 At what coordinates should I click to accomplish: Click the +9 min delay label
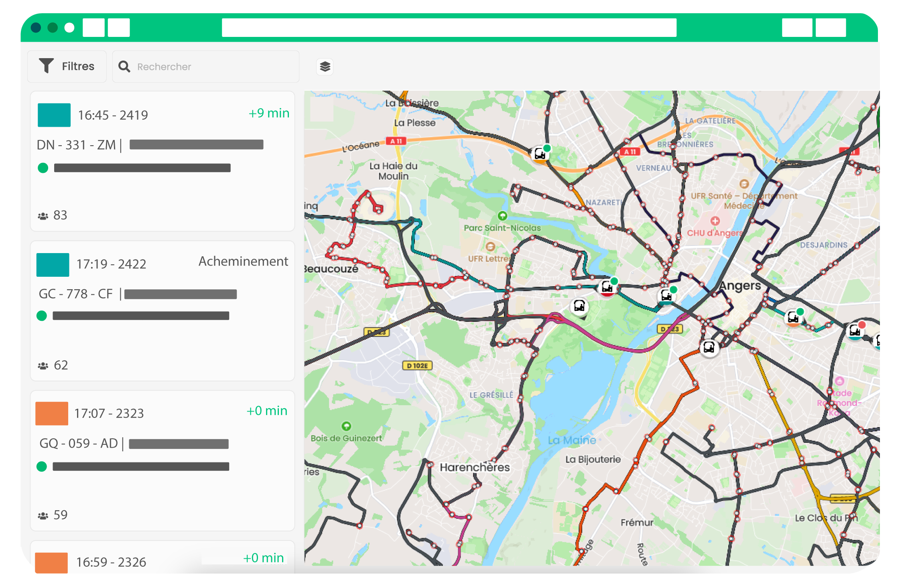click(269, 114)
